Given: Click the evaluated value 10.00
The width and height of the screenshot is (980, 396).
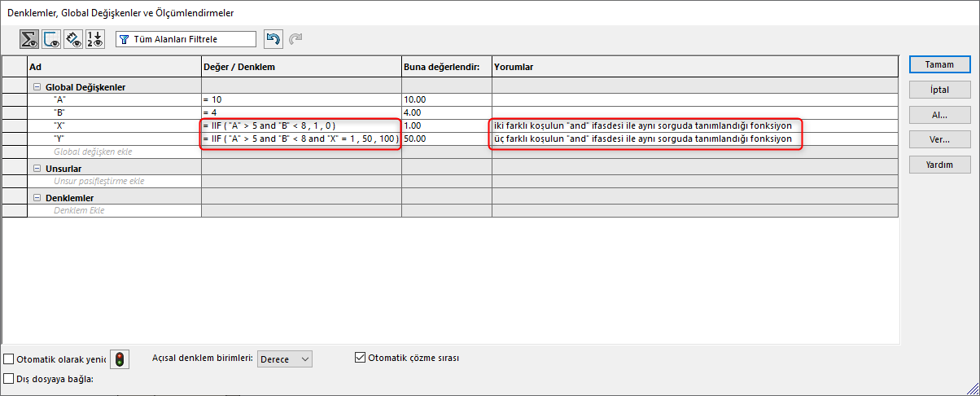Looking at the screenshot, I should coord(447,99).
